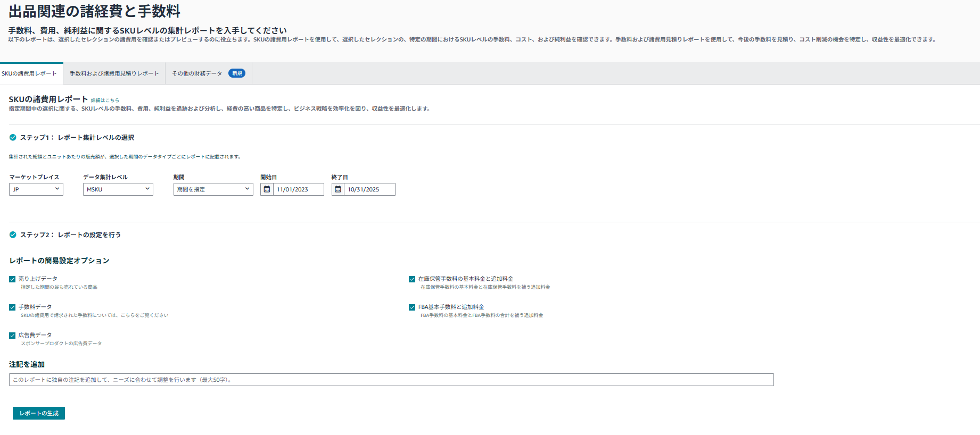Click the 開始日 field showing 11/01/2023
Viewport: 980px width, 435px height.
coord(298,189)
